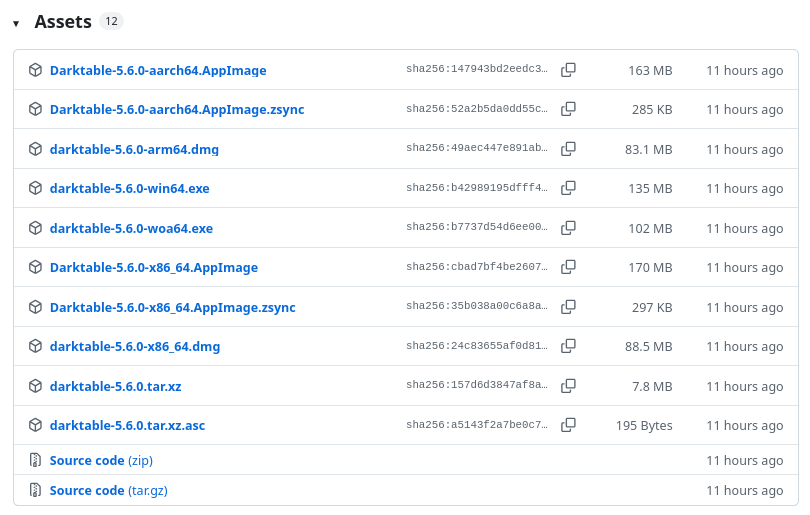Download Darktable-5.6.0-x86_64.AppImage
Viewport: 810px width, 515px height.
point(154,268)
